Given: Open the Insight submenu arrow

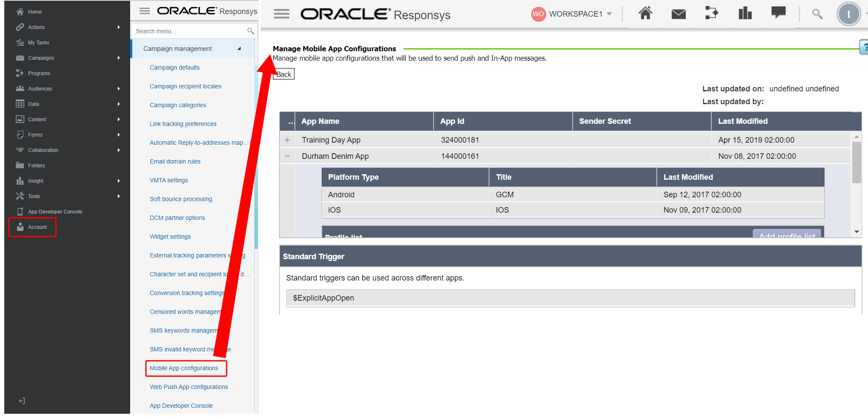Looking at the screenshot, I should 119,181.
